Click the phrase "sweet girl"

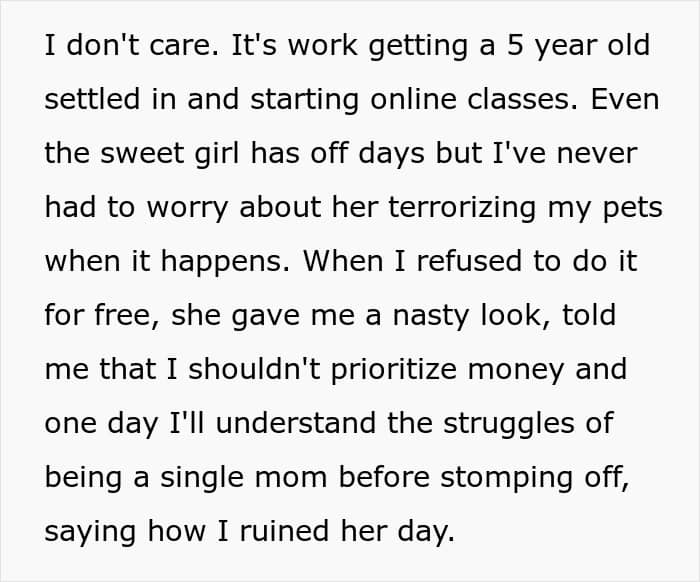click(x=170, y=154)
